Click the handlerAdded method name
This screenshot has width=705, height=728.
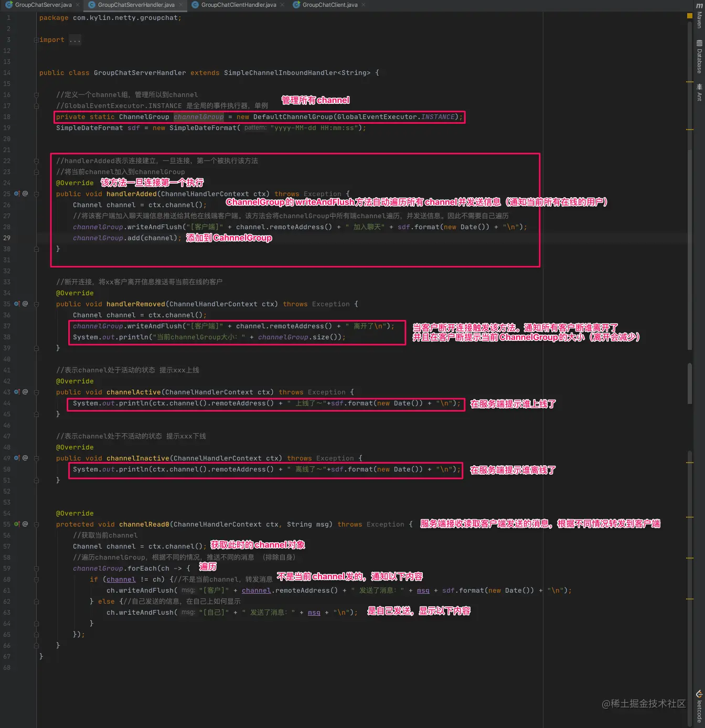[x=132, y=194]
